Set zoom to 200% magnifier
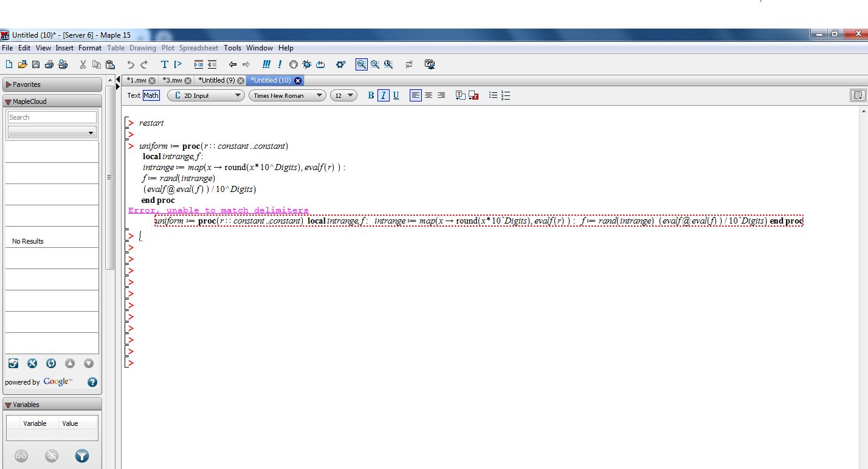This screenshot has height=469, width=868. pyautogui.click(x=388, y=64)
